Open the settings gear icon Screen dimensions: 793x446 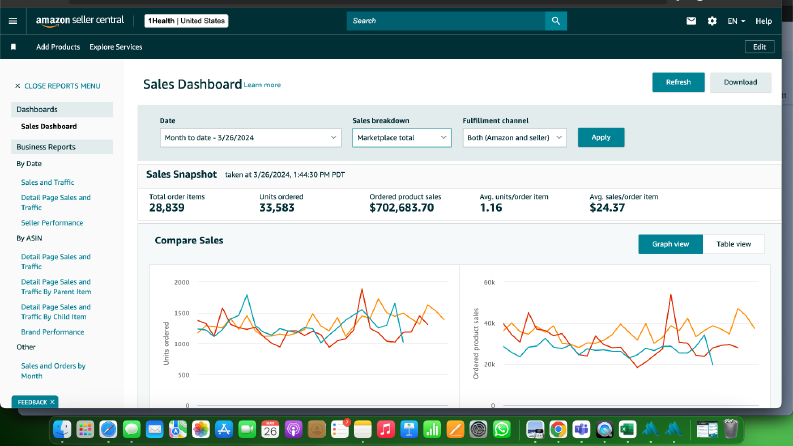[x=712, y=21]
